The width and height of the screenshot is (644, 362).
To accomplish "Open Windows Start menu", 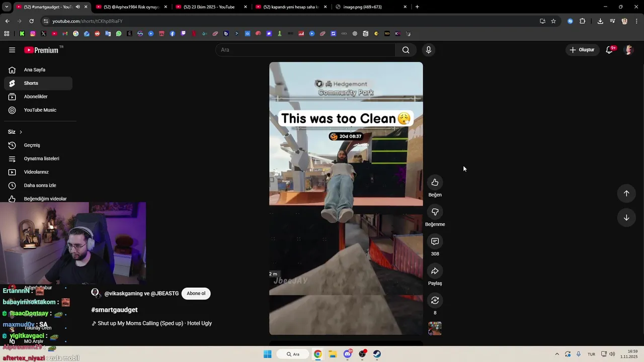I will (x=268, y=354).
